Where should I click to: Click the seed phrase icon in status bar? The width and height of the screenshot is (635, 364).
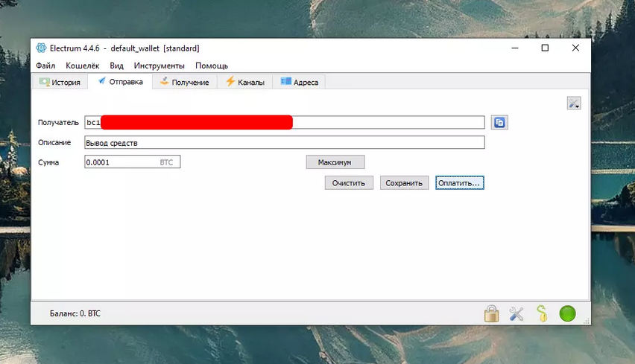(x=542, y=314)
